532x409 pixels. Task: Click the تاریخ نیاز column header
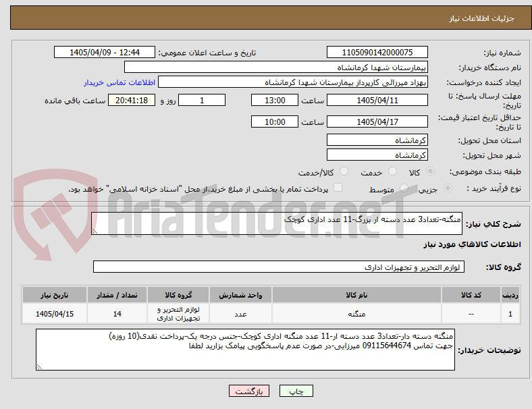coord(55,295)
